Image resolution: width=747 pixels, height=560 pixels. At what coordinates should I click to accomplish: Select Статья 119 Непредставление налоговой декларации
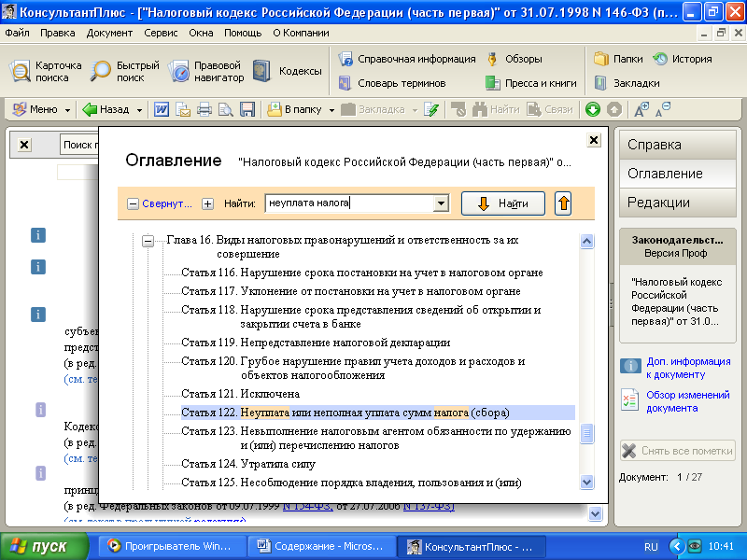[316, 343]
